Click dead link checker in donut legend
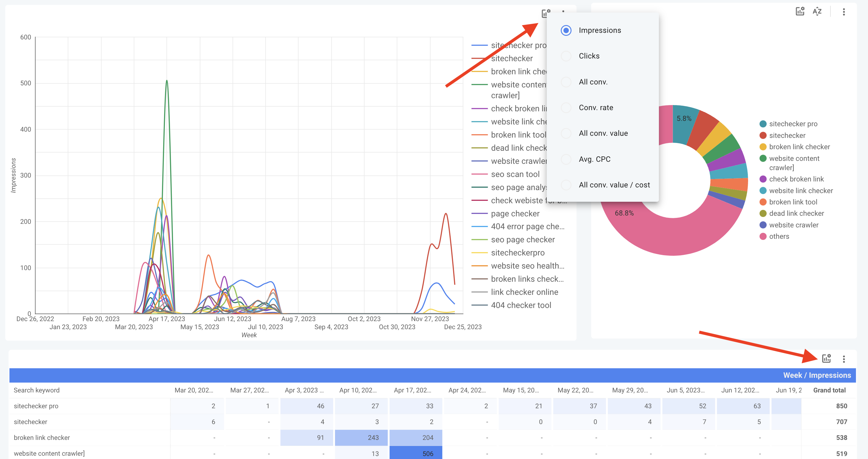Screen dimensions: 868x459 point(797,213)
